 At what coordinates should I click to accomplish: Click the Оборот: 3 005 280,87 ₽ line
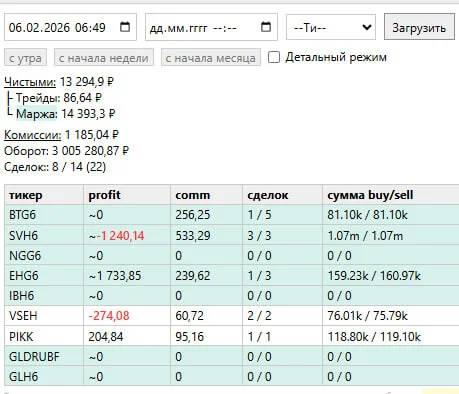[66, 151]
